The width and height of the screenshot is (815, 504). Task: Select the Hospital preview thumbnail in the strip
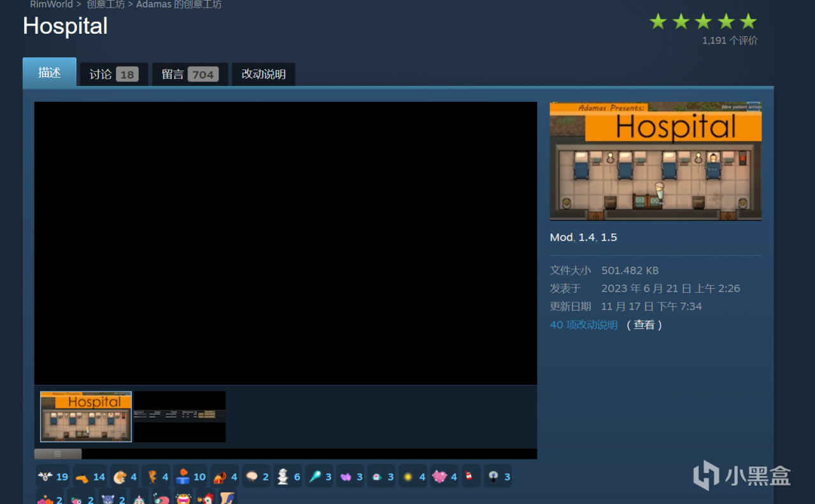[86, 416]
